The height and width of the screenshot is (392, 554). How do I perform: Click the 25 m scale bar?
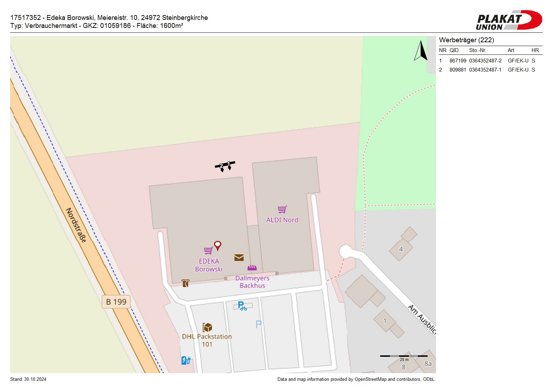click(x=404, y=356)
